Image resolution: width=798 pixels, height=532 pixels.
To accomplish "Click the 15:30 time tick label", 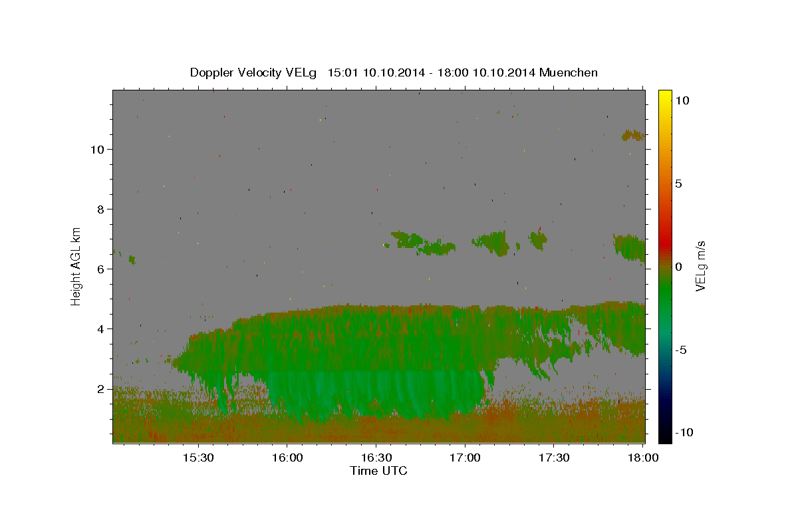I will coord(198,458).
